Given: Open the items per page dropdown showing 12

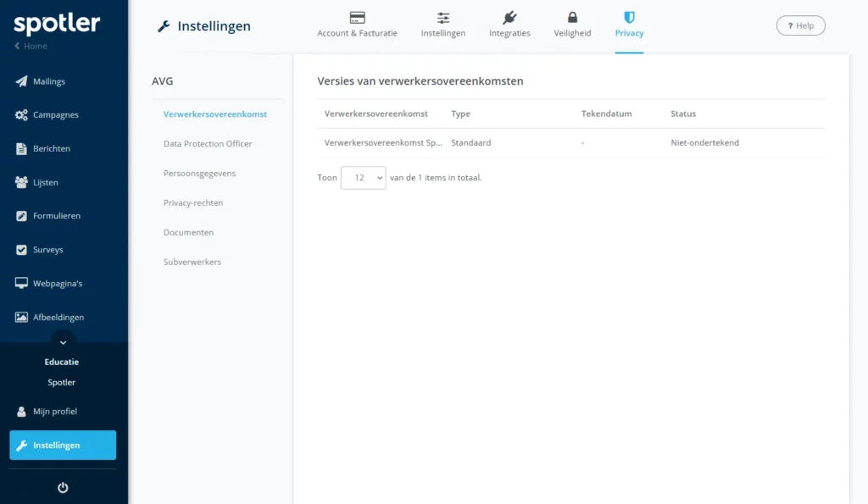Looking at the screenshot, I should 363,178.
